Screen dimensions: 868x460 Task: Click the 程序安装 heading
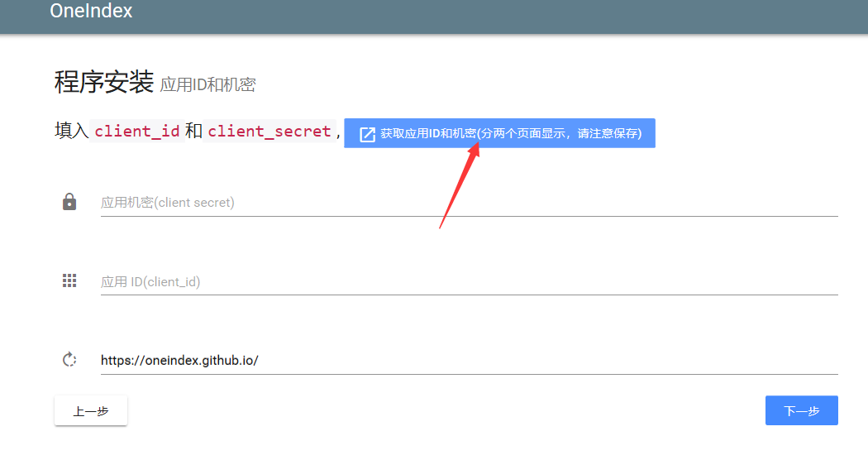104,82
